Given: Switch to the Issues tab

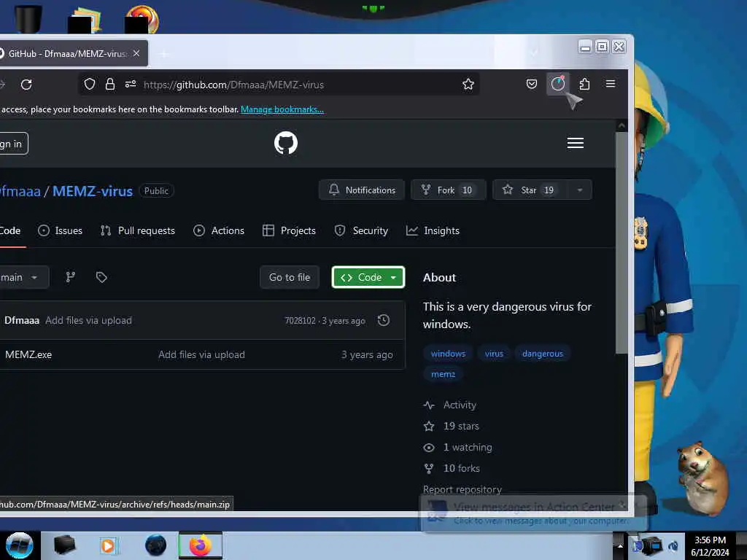Looking at the screenshot, I should click(60, 230).
